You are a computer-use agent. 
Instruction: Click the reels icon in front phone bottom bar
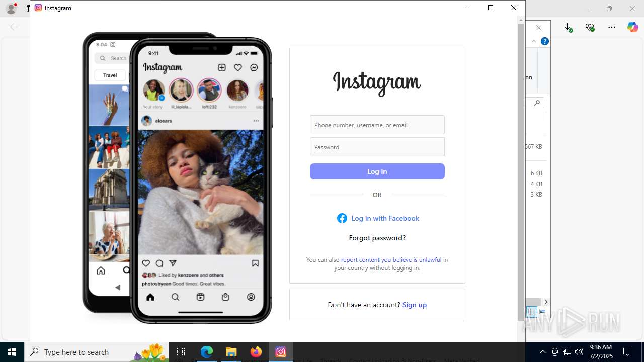[200, 297]
